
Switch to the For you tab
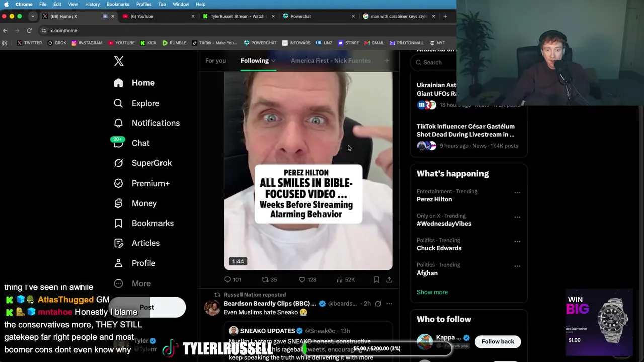coord(215,61)
